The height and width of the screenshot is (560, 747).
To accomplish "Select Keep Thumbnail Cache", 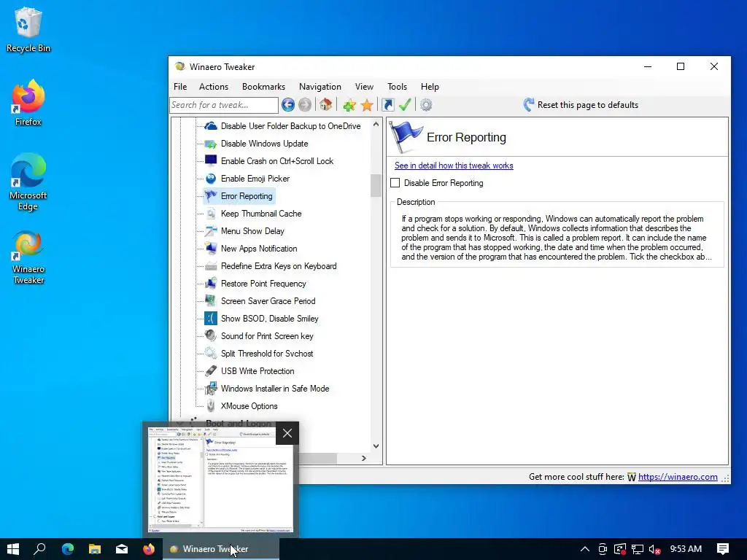I will coord(261,214).
